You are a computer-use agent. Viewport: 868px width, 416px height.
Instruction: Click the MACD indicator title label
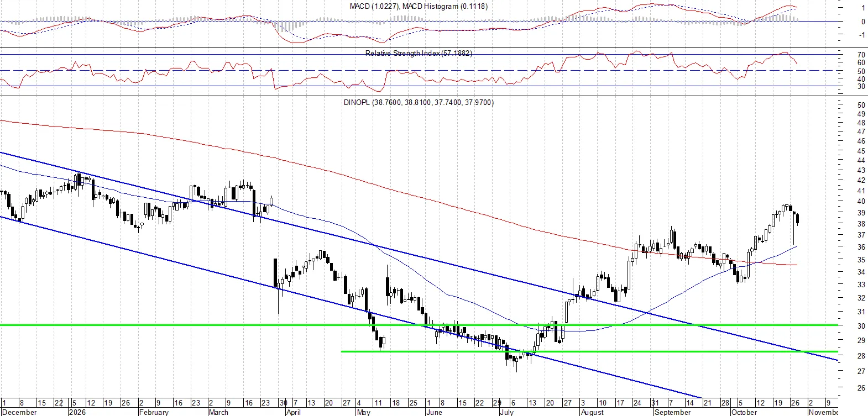tap(419, 6)
